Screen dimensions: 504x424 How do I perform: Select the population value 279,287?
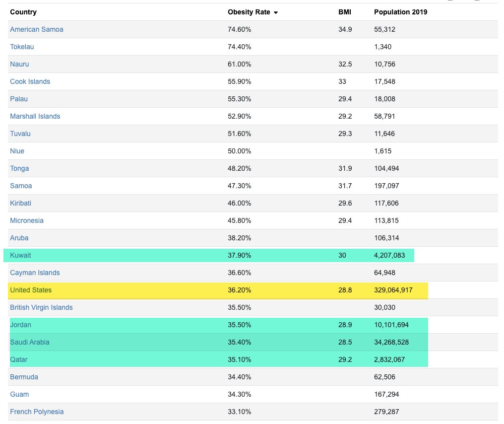click(x=386, y=412)
